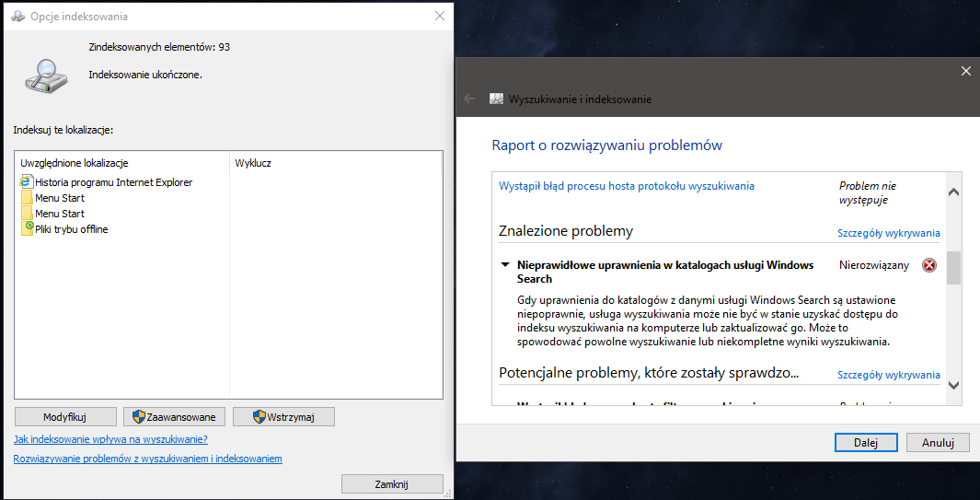Select Historia programu Internet Explorer row
This screenshot has height=500, width=980.
[x=106, y=182]
